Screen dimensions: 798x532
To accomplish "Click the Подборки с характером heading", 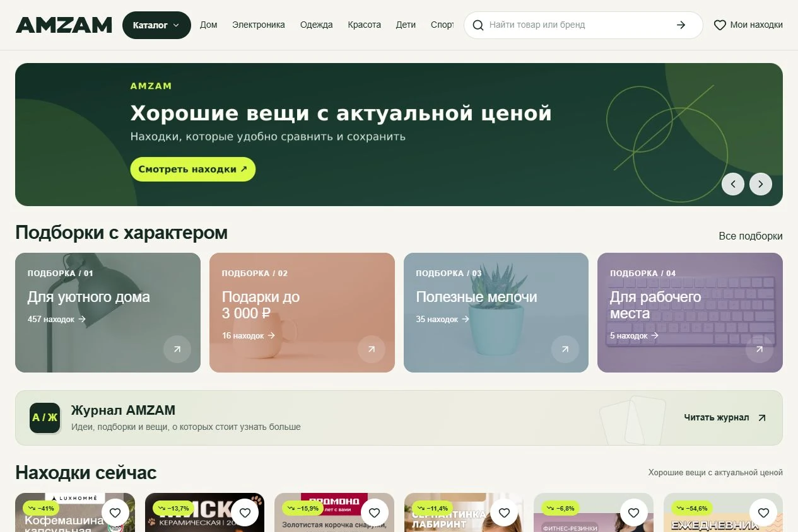I will click(x=121, y=233).
